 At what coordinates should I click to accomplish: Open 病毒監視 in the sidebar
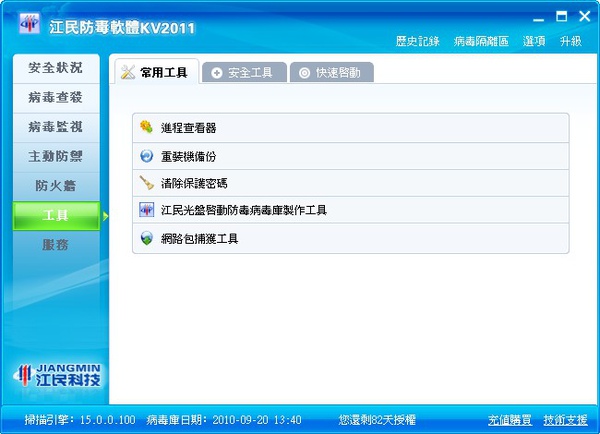pos(56,127)
